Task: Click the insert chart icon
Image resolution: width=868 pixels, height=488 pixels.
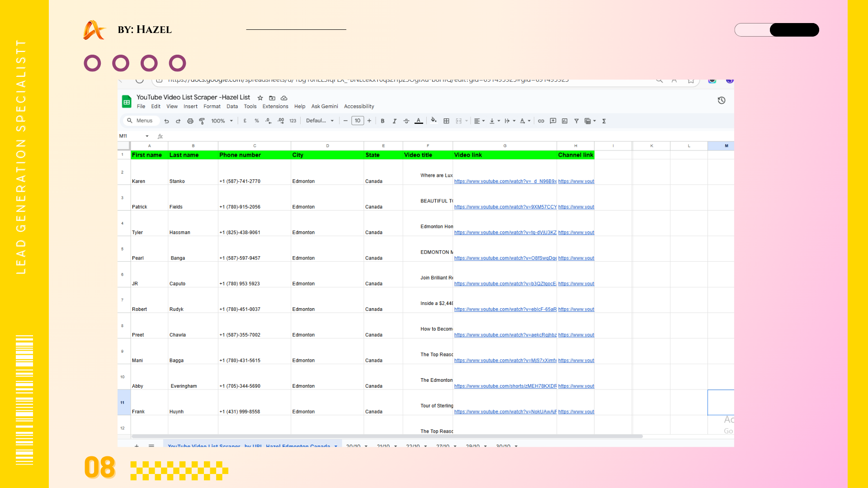Action: [x=565, y=121]
